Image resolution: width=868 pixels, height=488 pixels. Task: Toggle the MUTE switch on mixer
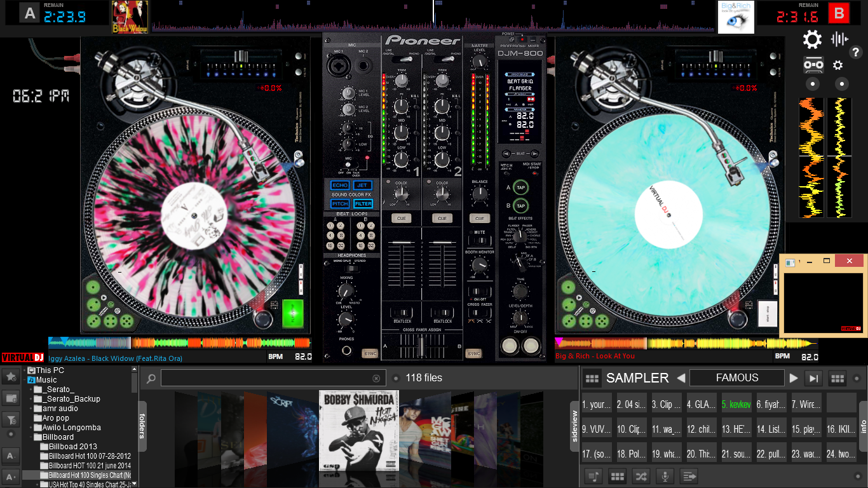(480, 241)
